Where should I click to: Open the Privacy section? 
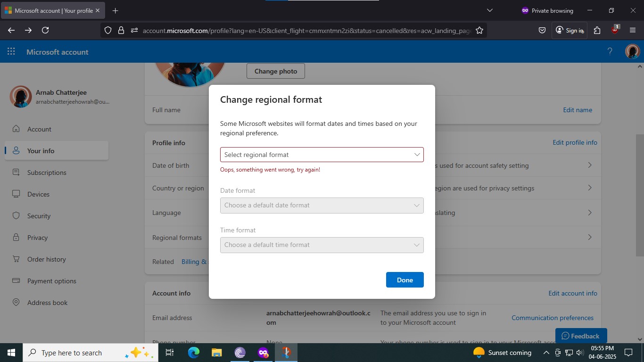point(37,238)
